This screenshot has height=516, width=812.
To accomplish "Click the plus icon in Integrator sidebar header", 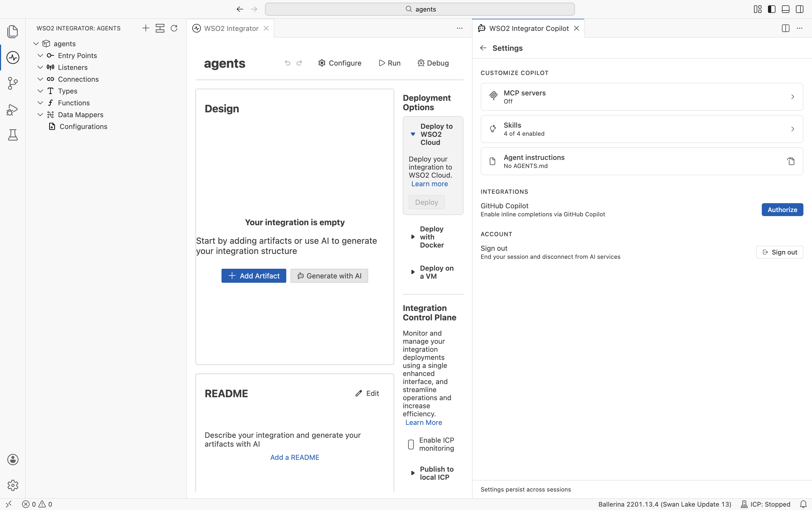I will 146,28.
